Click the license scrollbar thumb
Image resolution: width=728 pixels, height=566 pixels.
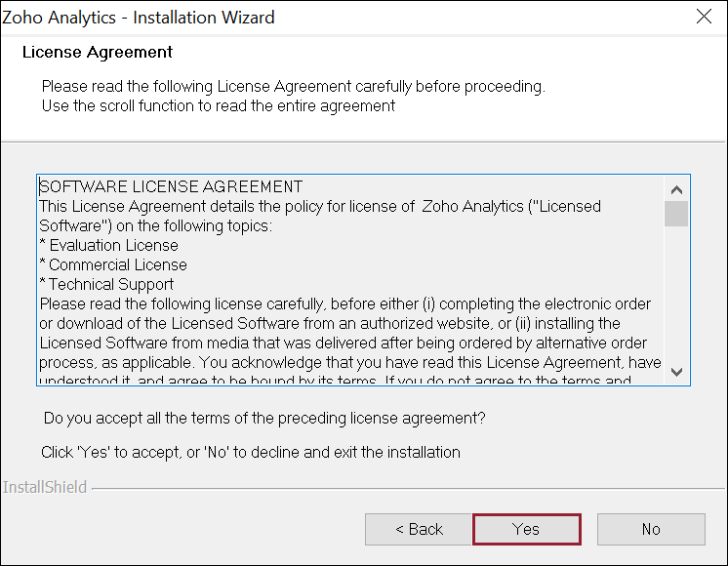[x=676, y=214]
